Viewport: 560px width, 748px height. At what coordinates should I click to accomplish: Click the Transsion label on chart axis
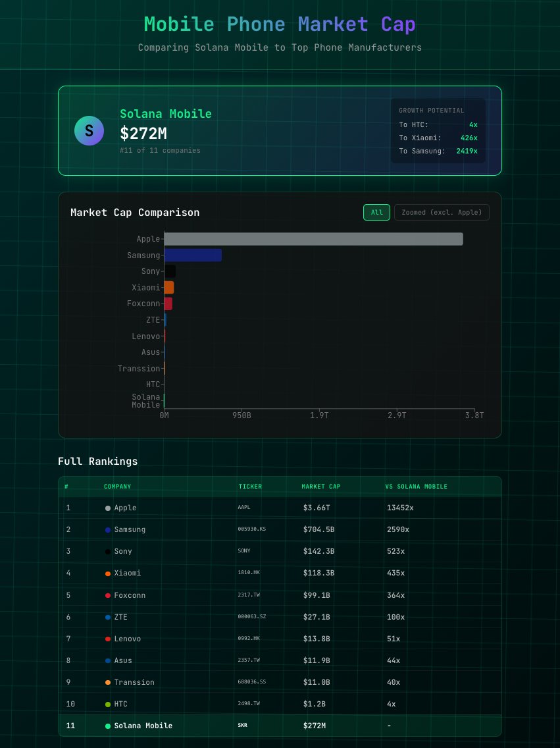139,368
